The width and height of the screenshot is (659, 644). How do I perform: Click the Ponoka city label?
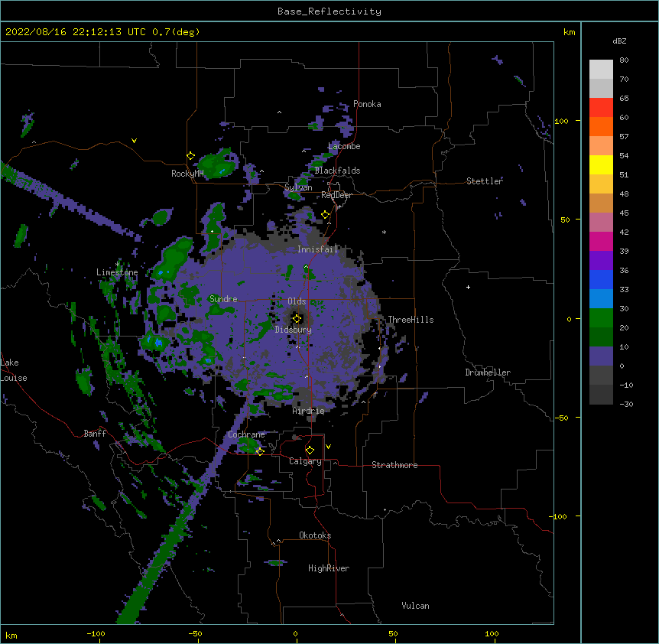coord(367,104)
